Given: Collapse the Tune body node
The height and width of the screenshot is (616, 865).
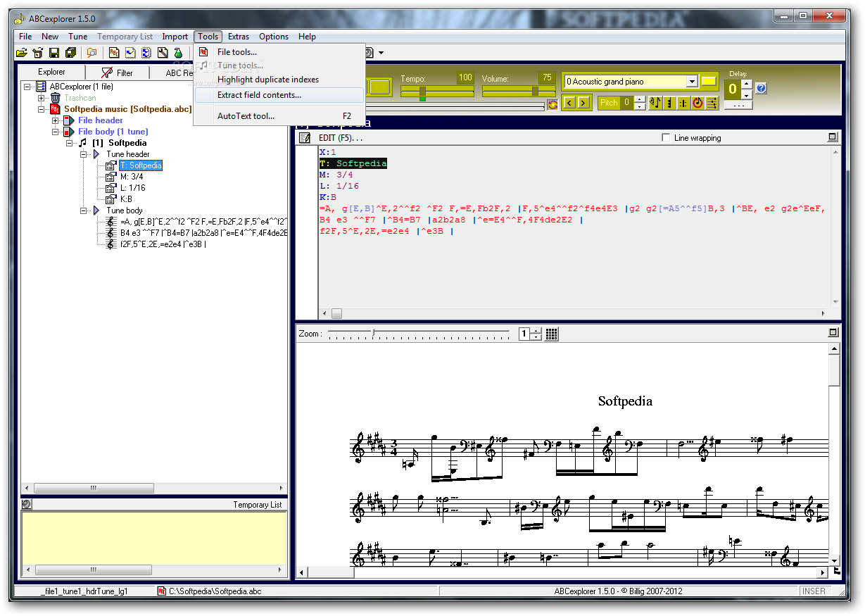Looking at the screenshot, I should (83, 210).
